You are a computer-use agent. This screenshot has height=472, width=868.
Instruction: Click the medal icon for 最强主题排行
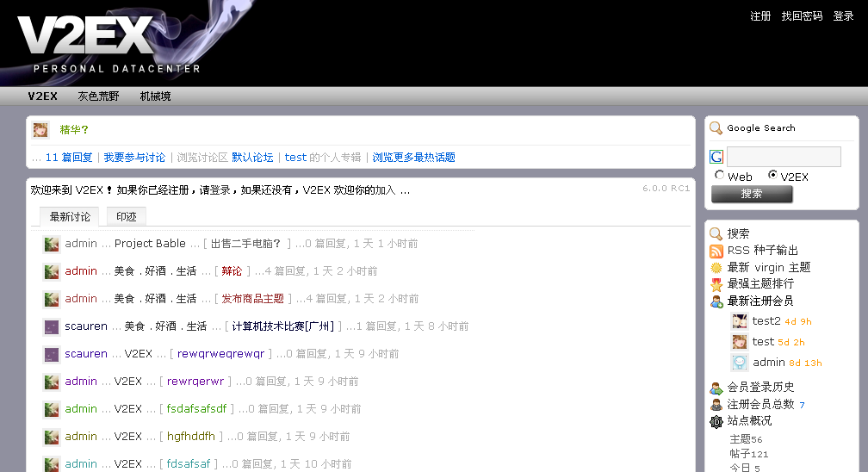point(716,285)
